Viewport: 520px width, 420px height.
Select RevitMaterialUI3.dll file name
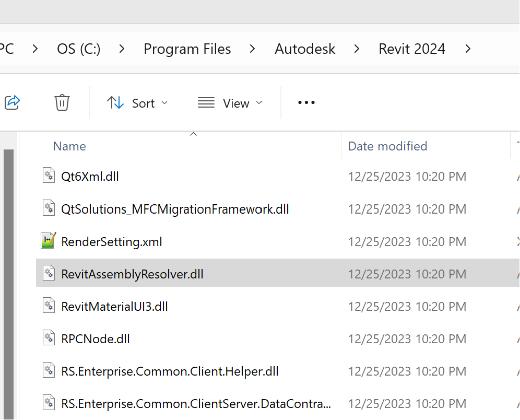[114, 307]
